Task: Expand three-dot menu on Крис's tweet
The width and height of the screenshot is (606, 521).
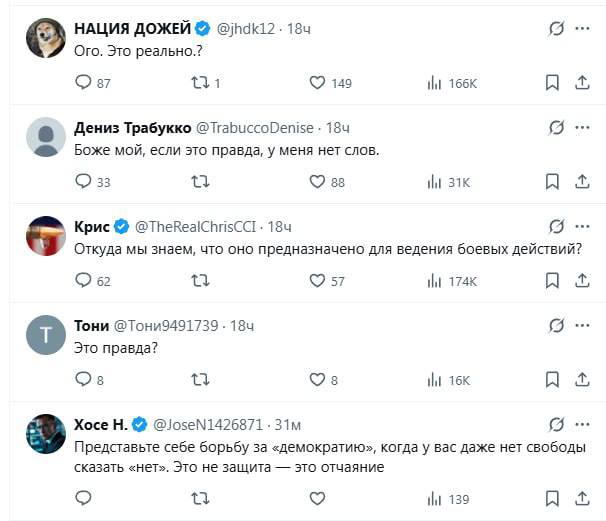Action: [x=582, y=226]
